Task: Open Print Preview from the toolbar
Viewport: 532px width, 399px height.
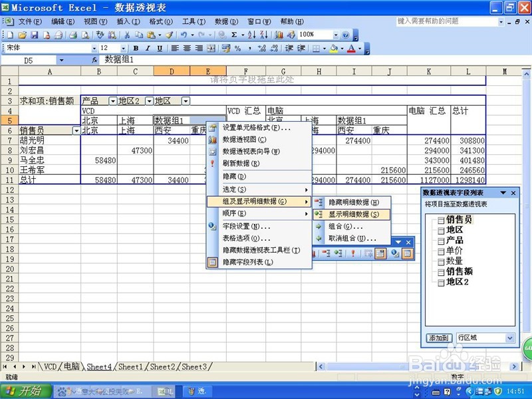Action: point(86,35)
